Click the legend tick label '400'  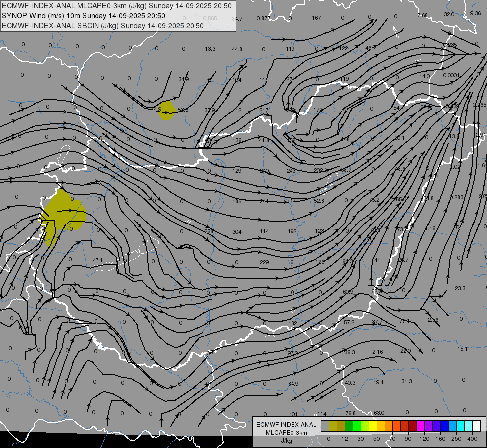pos(472,439)
